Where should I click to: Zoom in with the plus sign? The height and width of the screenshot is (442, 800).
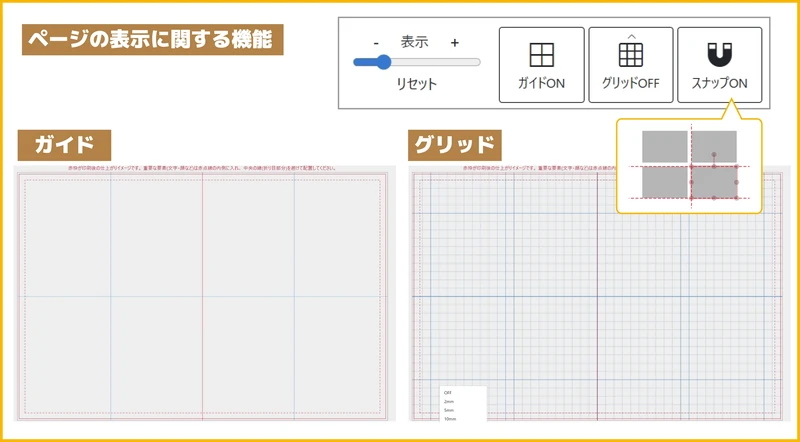455,43
